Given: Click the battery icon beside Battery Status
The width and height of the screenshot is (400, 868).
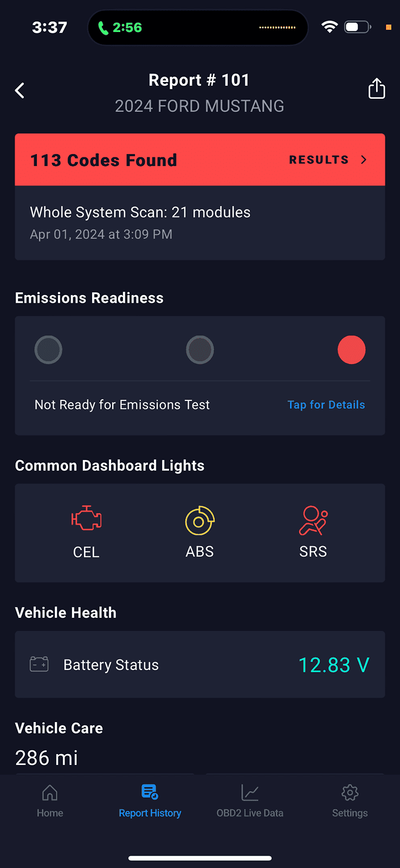Looking at the screenshot, I should point(39,664).
